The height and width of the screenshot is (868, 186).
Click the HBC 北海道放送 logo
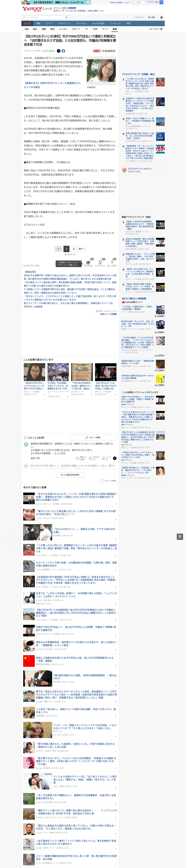coord(104,51)
